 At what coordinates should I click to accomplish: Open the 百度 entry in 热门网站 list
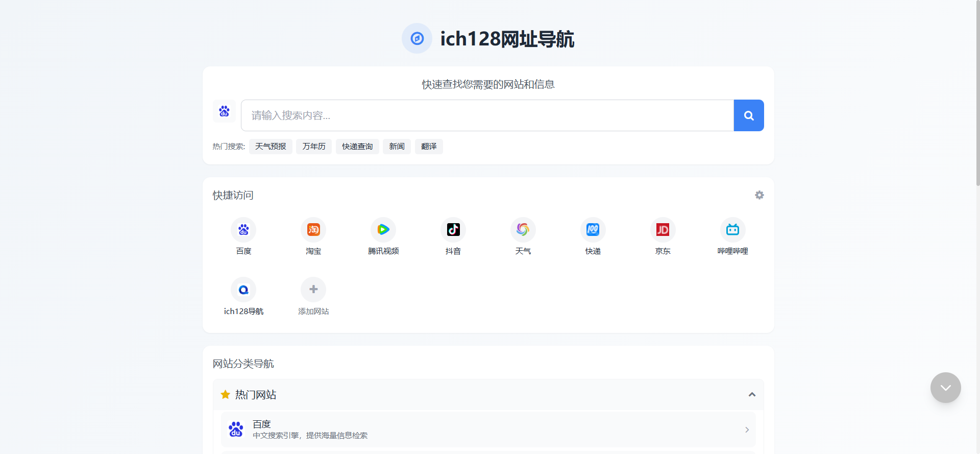(488, 429)
